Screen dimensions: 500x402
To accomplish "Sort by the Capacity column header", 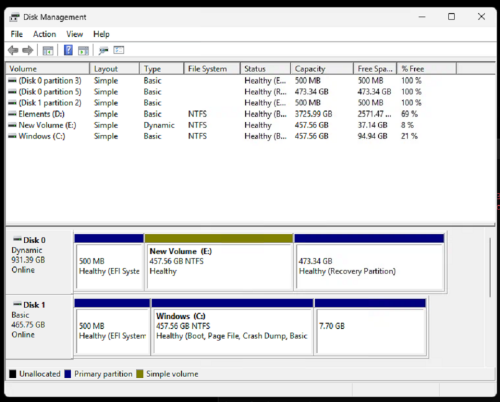I will (x=322, y=69).
